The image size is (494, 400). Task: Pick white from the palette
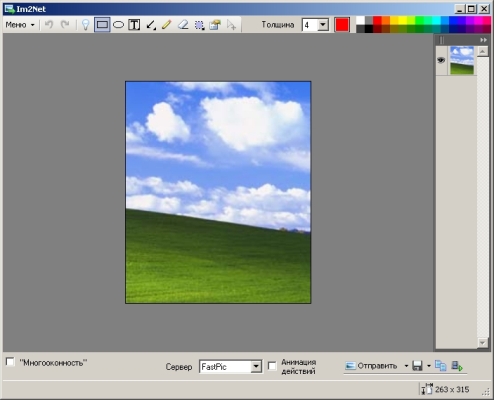pyautogui.click(x=360, y=21)
